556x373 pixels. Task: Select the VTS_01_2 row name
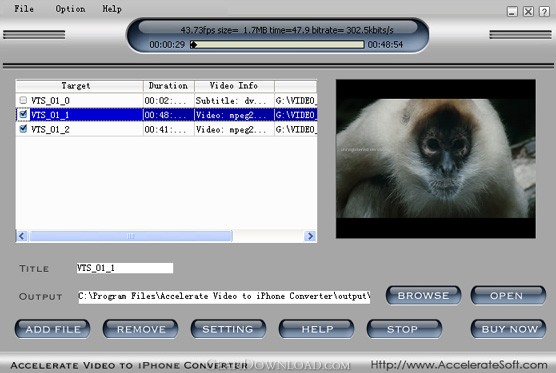pos(50,129)
